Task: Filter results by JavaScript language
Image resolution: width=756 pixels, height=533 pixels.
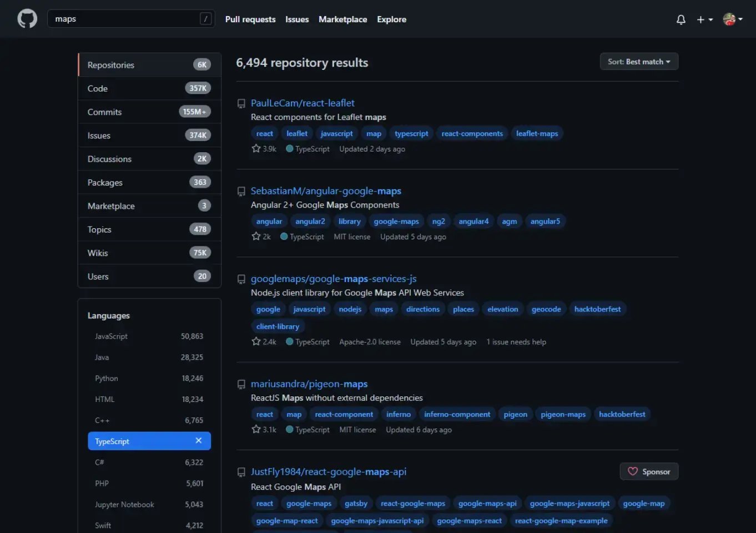Action: [x=111, y=336]
